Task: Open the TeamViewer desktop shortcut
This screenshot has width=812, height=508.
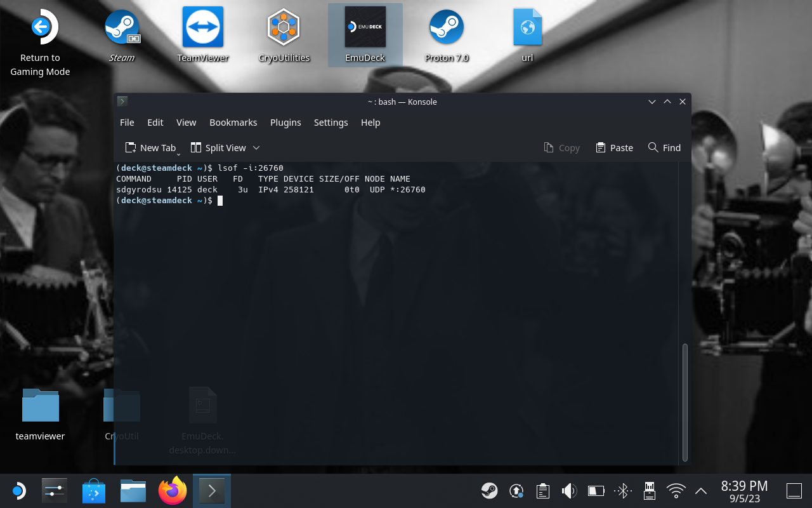Action: (x=202, y=28)
